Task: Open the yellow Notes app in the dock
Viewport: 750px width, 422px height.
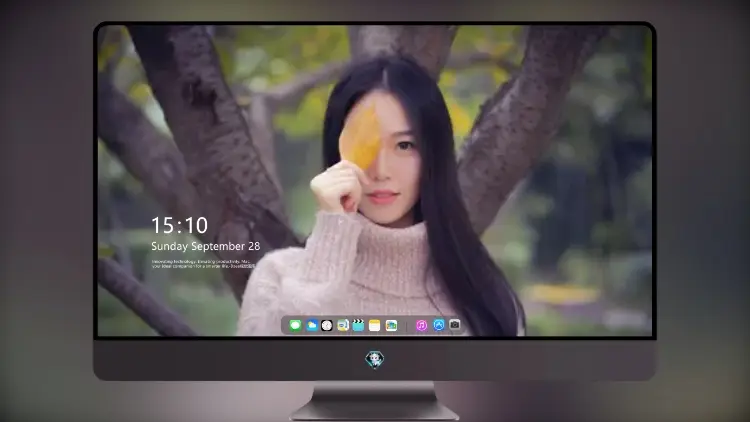Action: click(375, 325)
